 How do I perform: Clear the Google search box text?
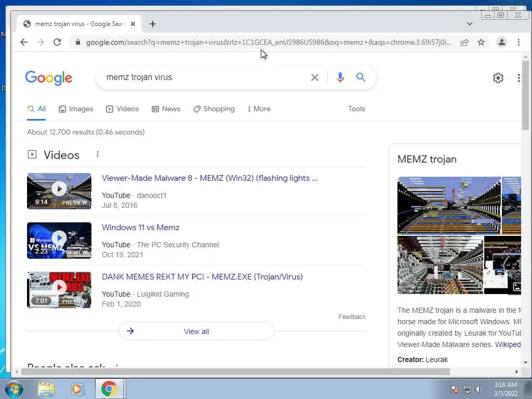pyautogui.click(x=314, y=77)
